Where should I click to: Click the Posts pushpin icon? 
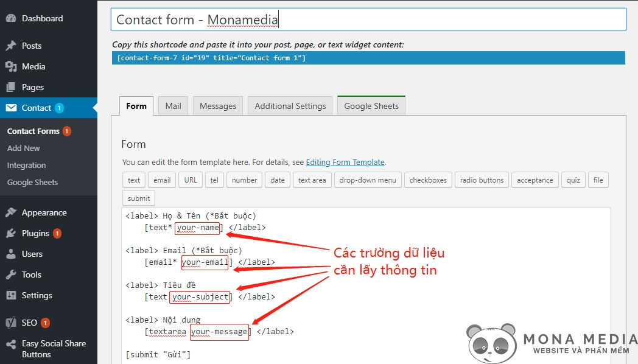click(11, 46)
